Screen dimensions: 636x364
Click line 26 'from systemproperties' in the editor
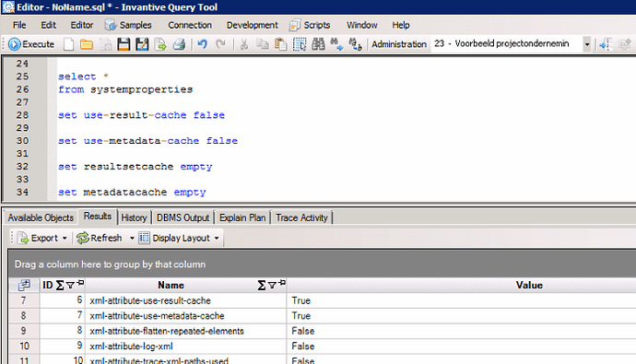[x=125, y=89]
